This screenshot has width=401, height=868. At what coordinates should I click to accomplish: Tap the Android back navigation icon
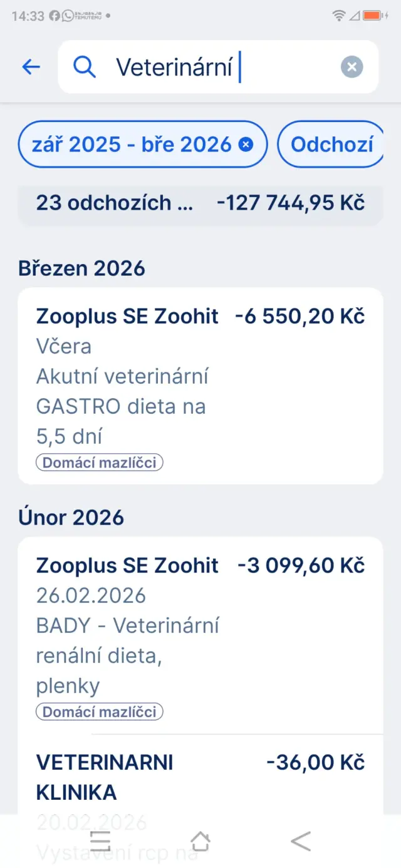coord(301,841)
